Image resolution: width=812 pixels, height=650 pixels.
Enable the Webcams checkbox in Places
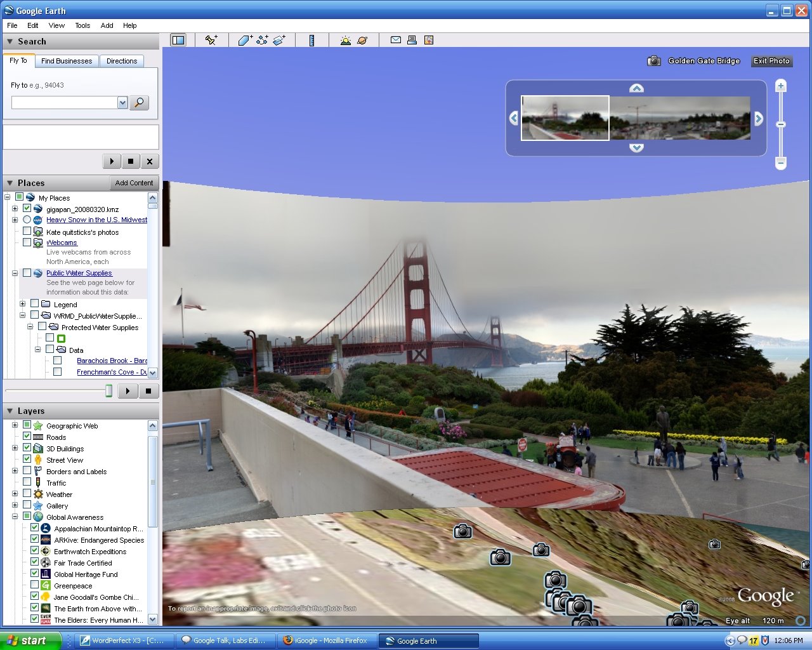coord(27,242)
